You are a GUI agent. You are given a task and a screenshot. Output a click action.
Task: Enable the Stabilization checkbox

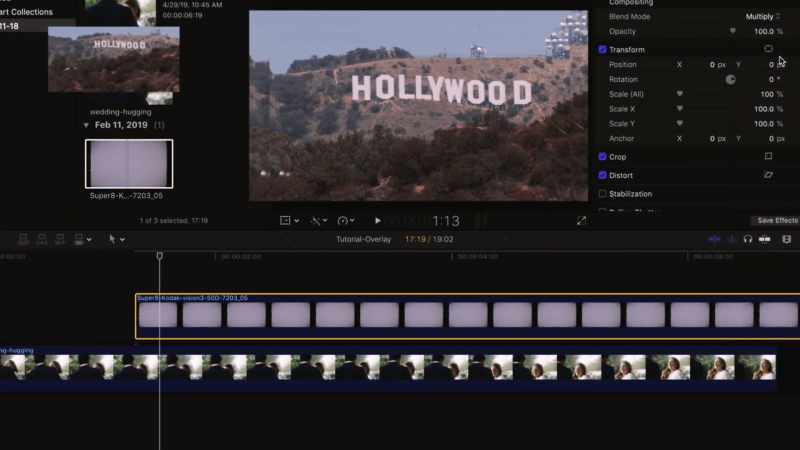pos(603,194)
